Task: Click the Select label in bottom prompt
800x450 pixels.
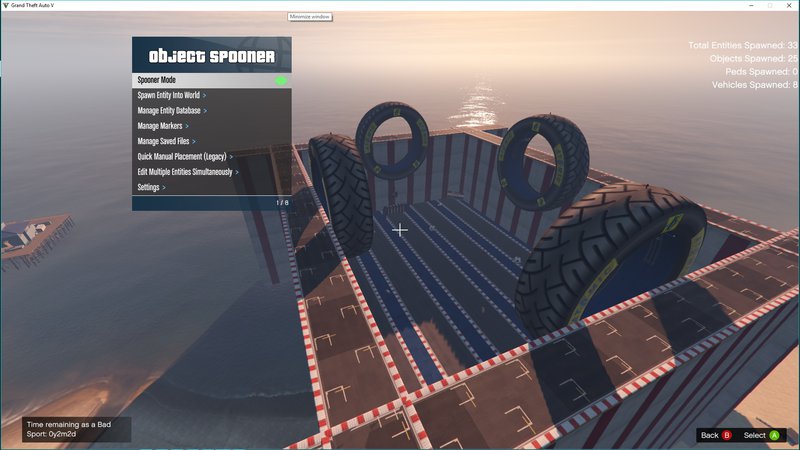Action: click(x=755, y=435)
